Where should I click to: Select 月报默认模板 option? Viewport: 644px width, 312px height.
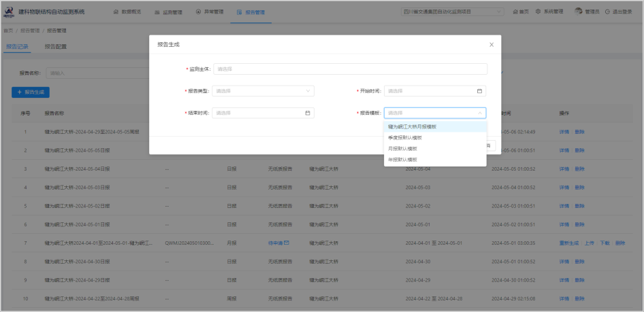(x=436, y=148)
